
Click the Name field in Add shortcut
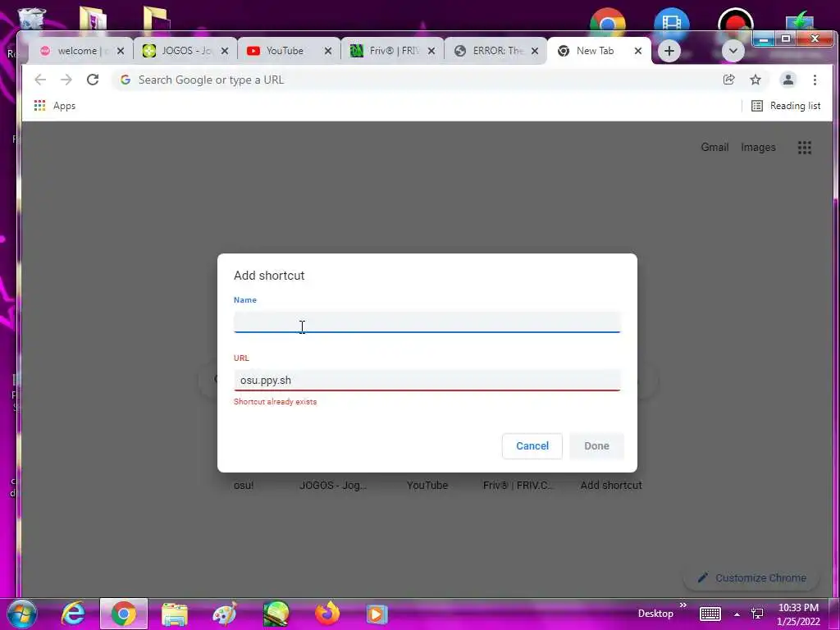pyautogui.click(x=427, y=322)
